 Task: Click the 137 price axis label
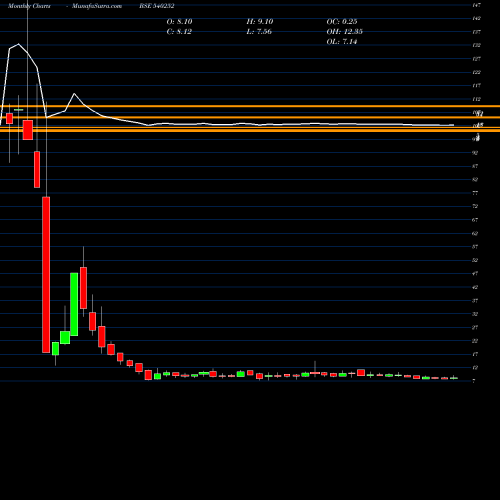[x=476, y=32]
